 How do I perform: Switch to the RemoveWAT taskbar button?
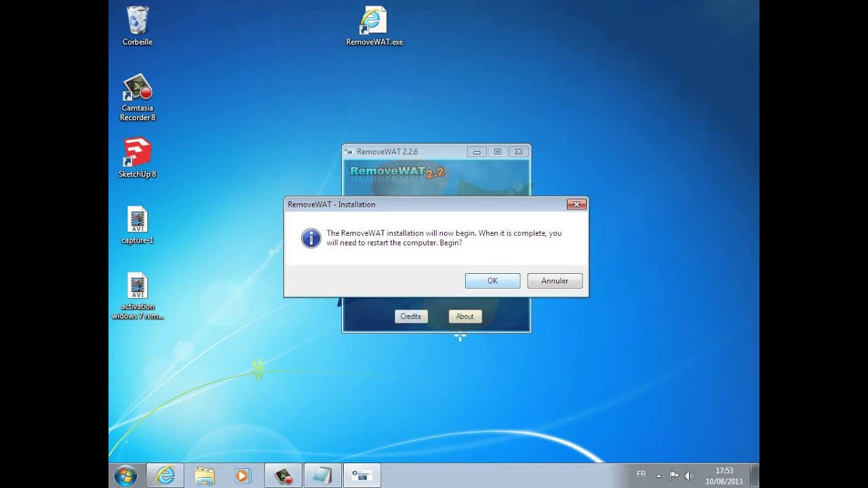tap(362, 475)
